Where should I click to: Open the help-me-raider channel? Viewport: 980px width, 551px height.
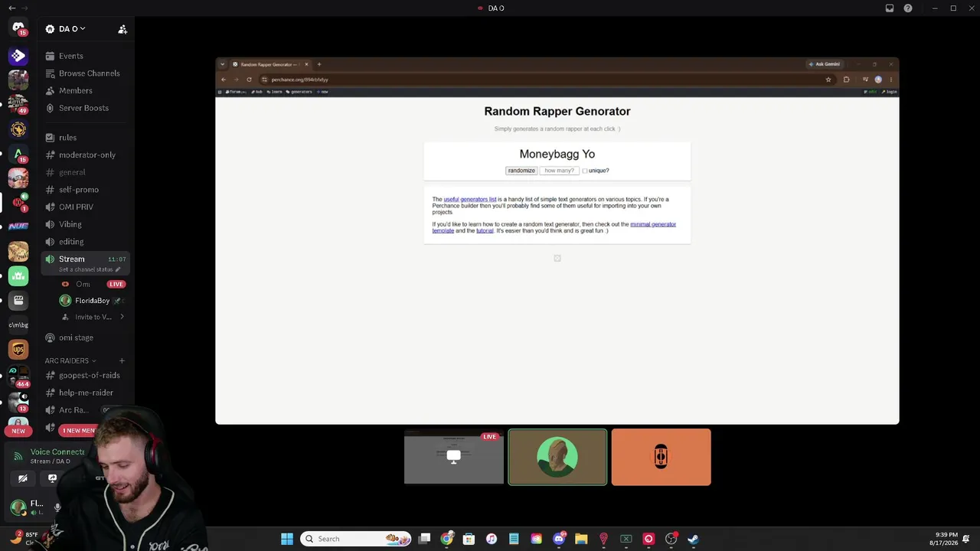click(x=86, y=393)
